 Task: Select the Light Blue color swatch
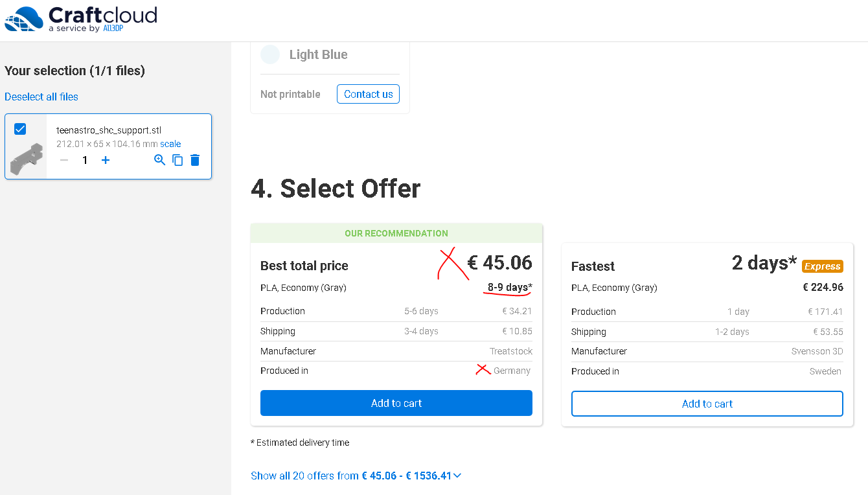pos(270,54)
